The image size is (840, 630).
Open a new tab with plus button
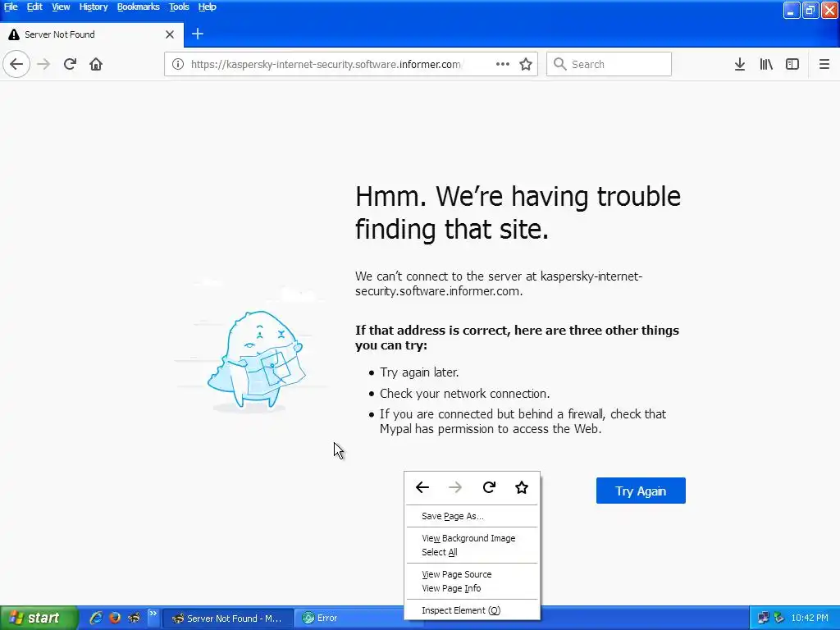coord(198,34)
